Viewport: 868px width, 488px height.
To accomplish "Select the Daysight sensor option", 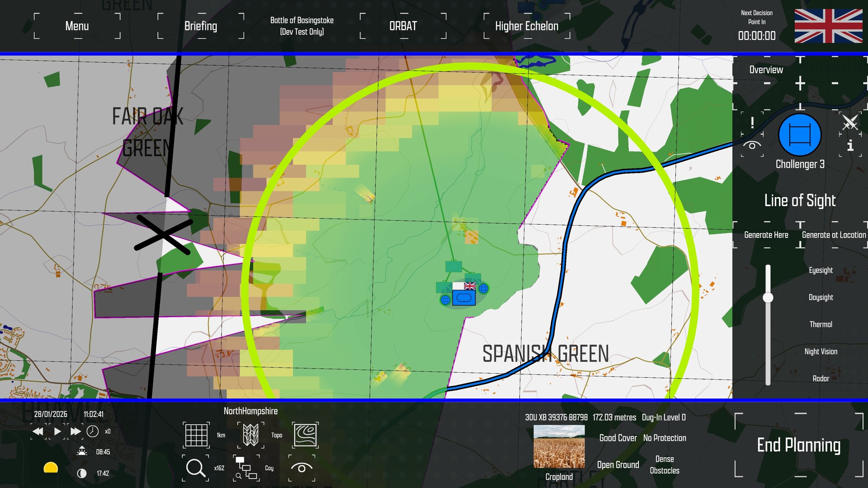I will click(821, 297).
